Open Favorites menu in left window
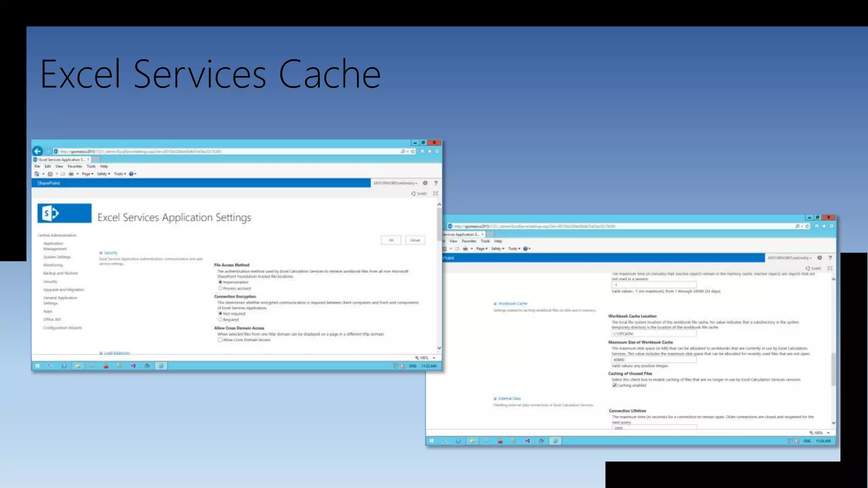868x488 pixels. [x=75, y=166]
